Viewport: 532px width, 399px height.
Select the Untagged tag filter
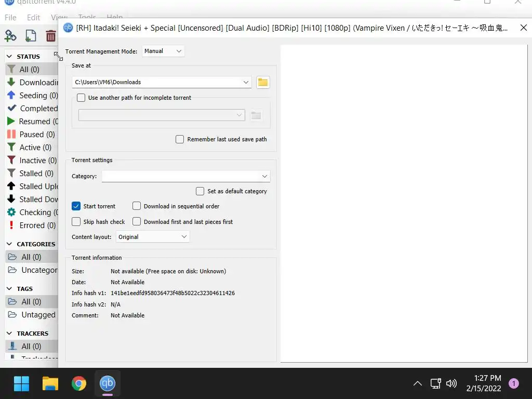pyautogui.click(x=33, y=315)
